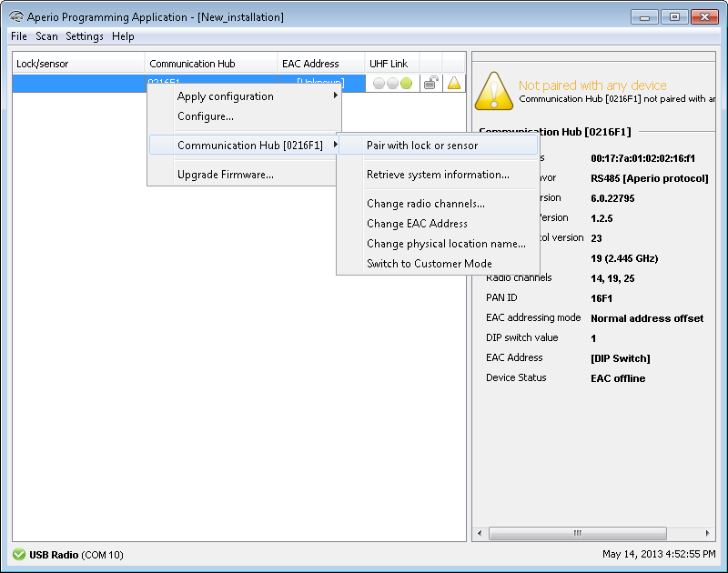
Task: Open the Settings menu
Action: pyautogui.click(x=85, y=36)
